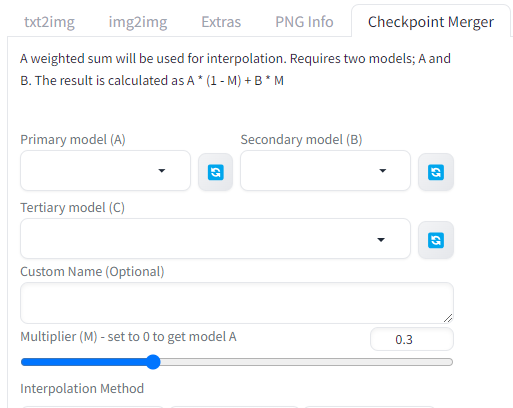The height and width of the screenshot is (408, 513).
Task: Expand the Primary model (A) dropdown arrow
Action: [162, 171]
